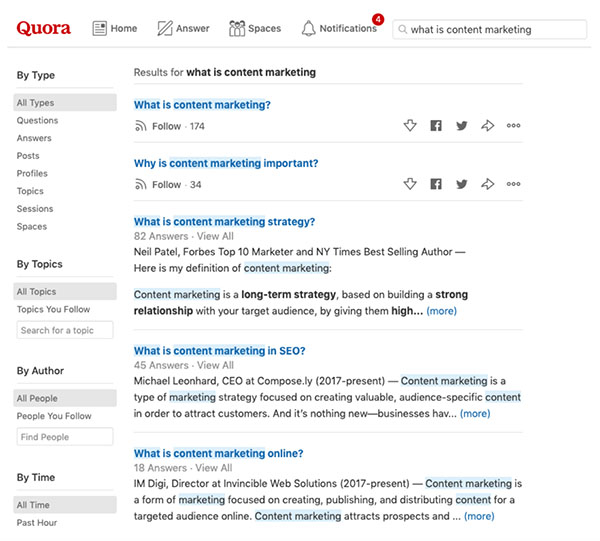Click share arrow for 'Why is content marketing important?'

click(488, 184)
